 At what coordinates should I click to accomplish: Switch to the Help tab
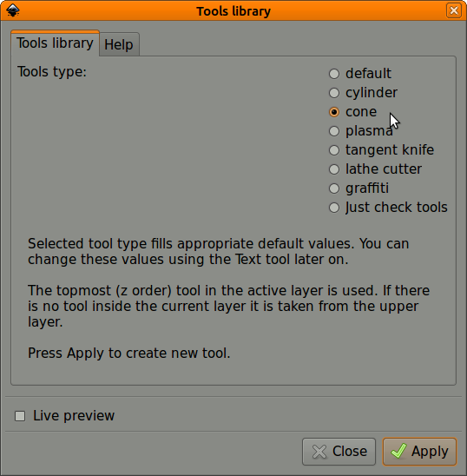119,44
